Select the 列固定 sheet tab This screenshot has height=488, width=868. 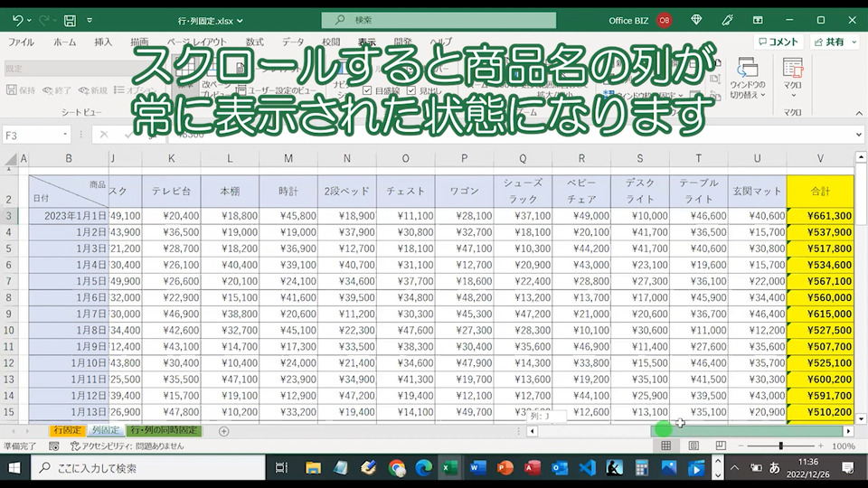tap(105, 430)
